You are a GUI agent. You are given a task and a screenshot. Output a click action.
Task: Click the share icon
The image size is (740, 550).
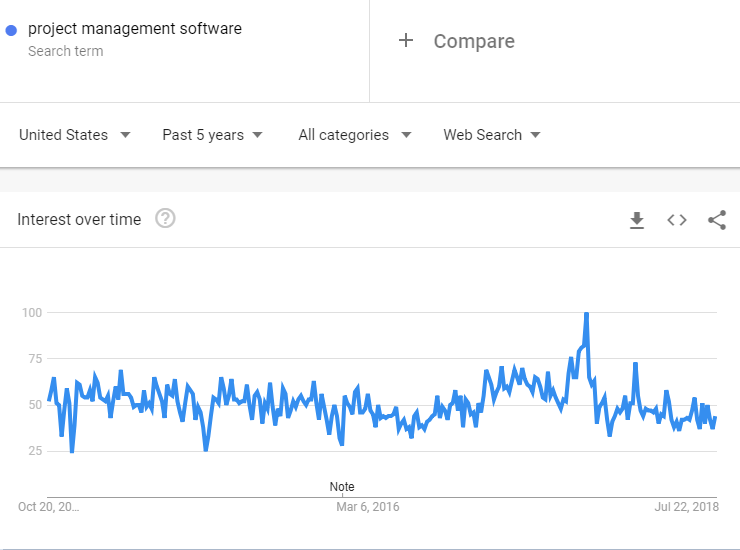[x=717, y=220]
